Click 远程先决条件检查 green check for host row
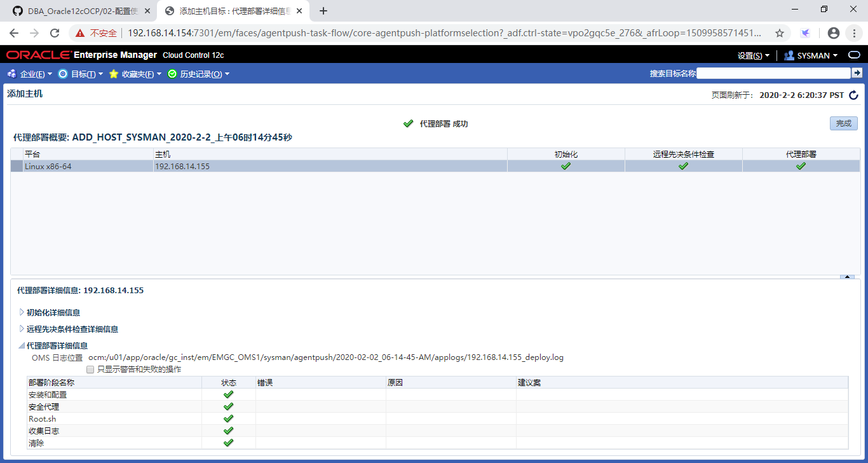The height and width of the screenshot is (463, 868). (x=683, y=166)
